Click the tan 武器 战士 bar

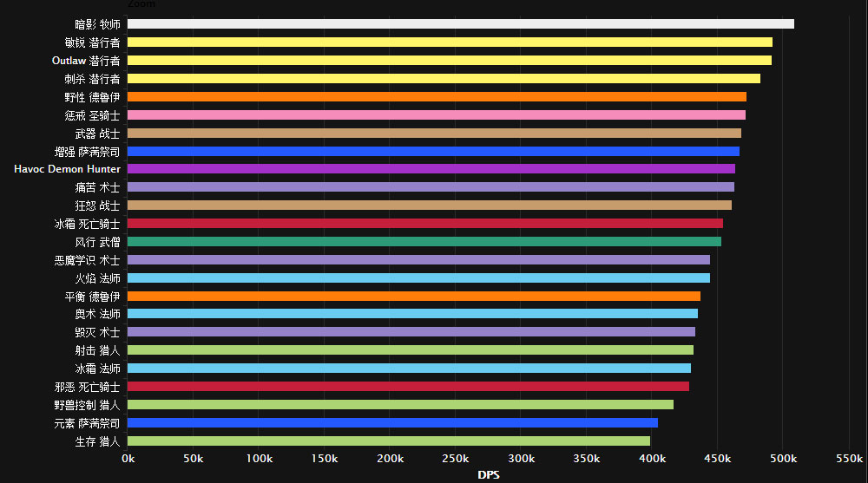(435, 134)
